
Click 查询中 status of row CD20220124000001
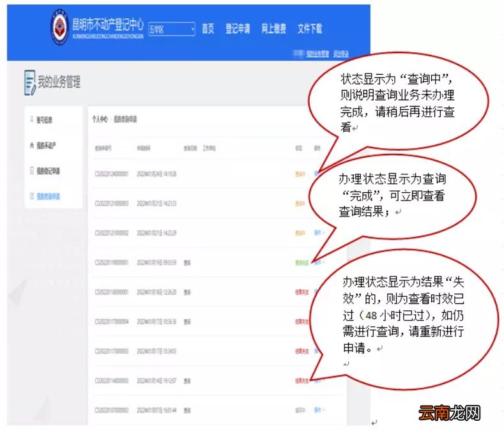(x=300, y=174)
